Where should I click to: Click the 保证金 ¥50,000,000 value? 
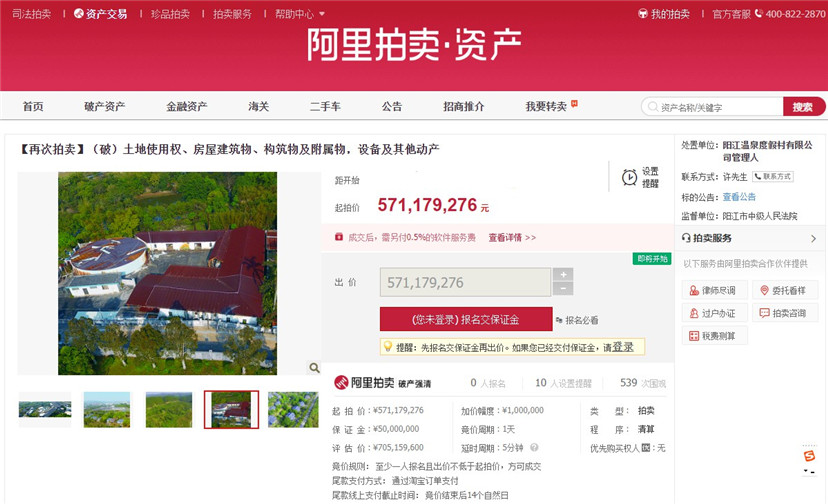pyautogui.click(x=396, y=429)
